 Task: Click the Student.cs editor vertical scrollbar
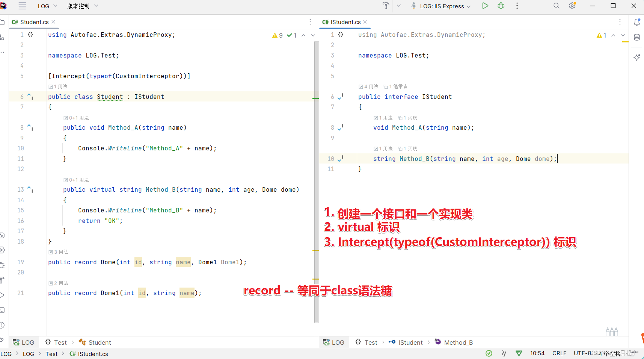coord(316,182)
